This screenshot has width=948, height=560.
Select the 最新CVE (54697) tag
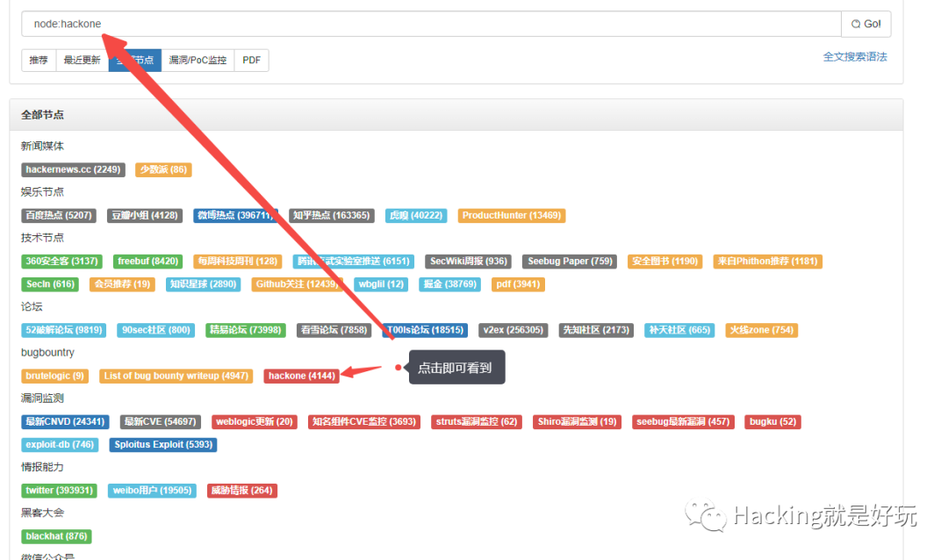click(x=161, y=422)
